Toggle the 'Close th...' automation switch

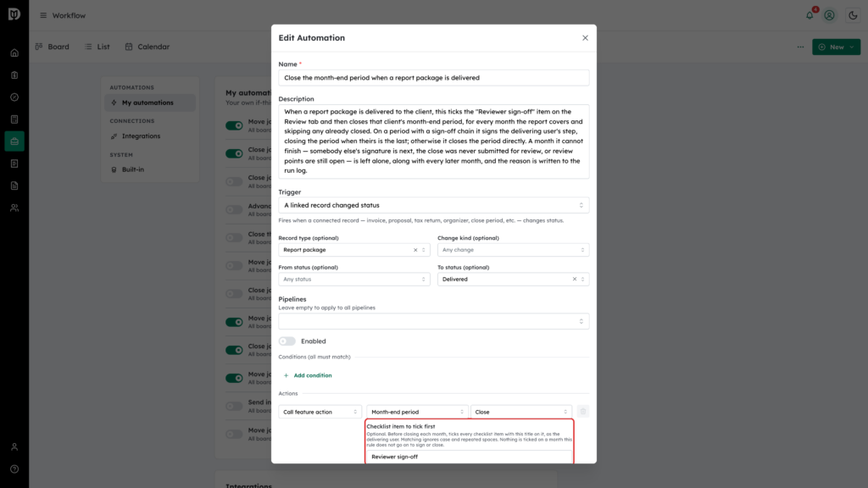[x=234, y=238]
